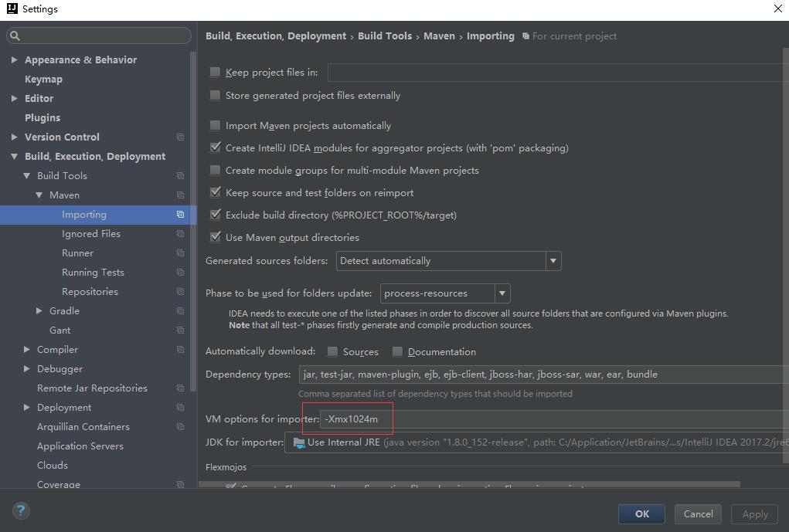The height and width of the screenshot is (532, 789).
Task: Open the Generated sources folders dropdown
Action: (553, 261)
